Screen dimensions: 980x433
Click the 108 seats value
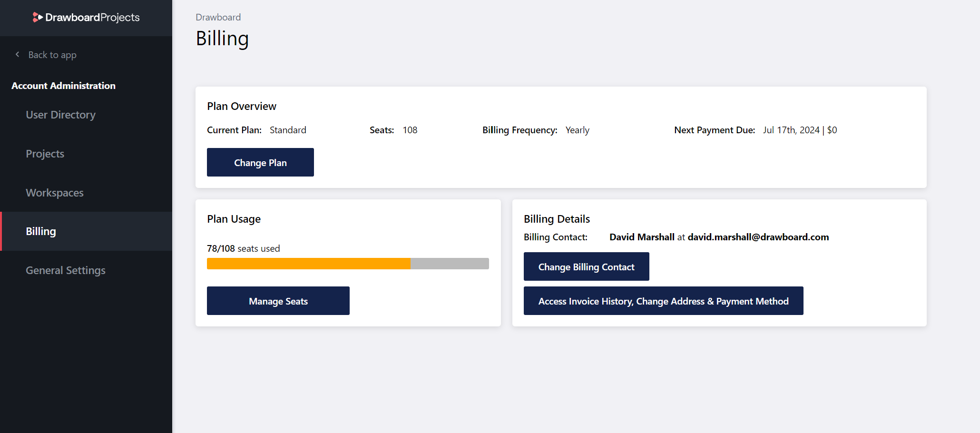tap(410, 130)
